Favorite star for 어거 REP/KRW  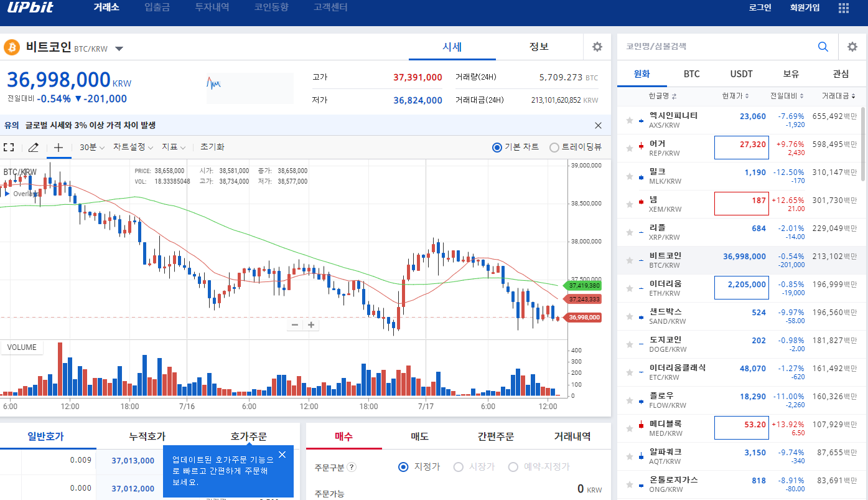coord(630,148)
